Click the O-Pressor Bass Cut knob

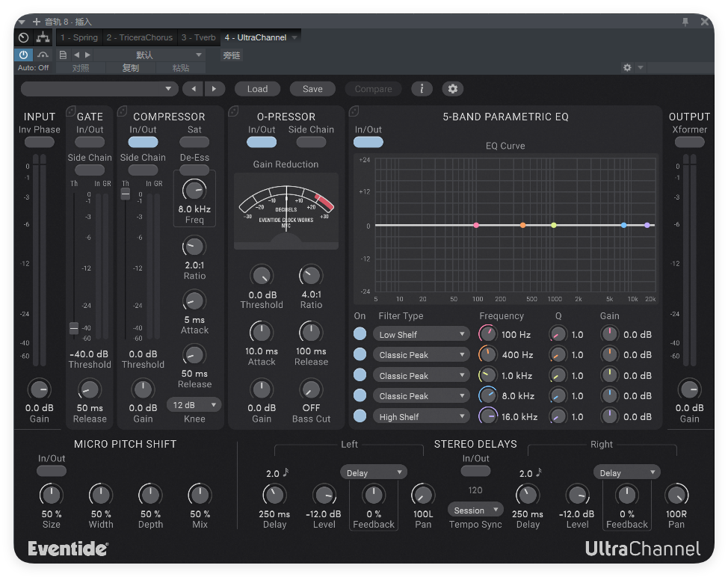311,389
